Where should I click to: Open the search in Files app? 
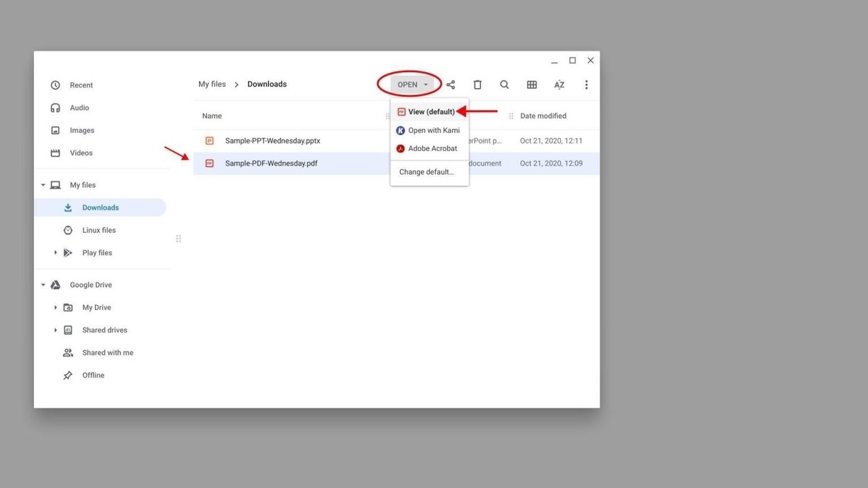pos(504,85)
